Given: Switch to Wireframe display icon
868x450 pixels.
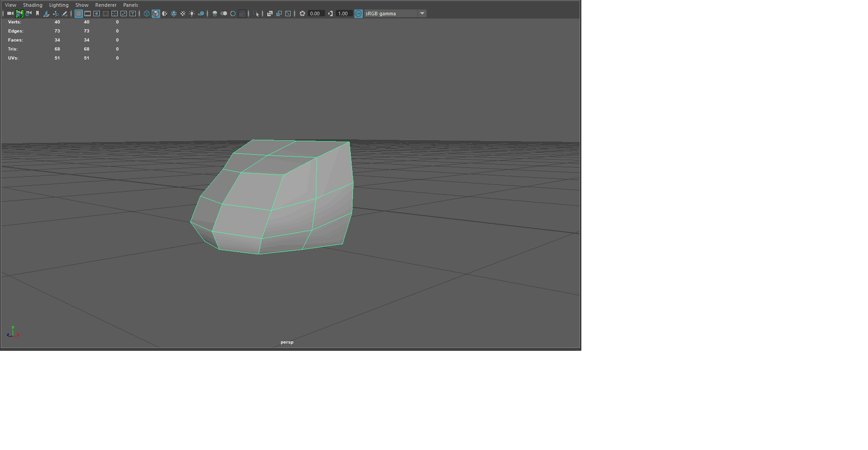Looking at the screenshot, I should [x=147, y=14].
